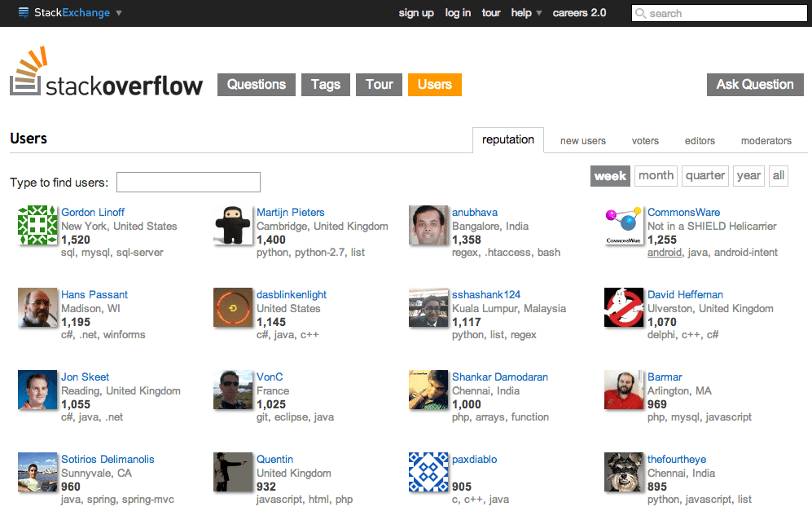
Task: Switch to the moderators tab
Action: pos(766,140)
